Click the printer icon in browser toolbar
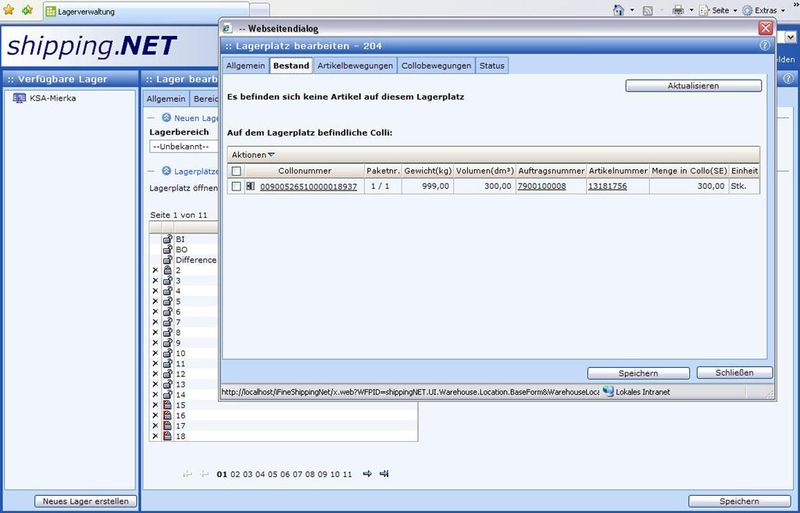The height and width of the screenshot is (513, 800). [x=678, y=10]
